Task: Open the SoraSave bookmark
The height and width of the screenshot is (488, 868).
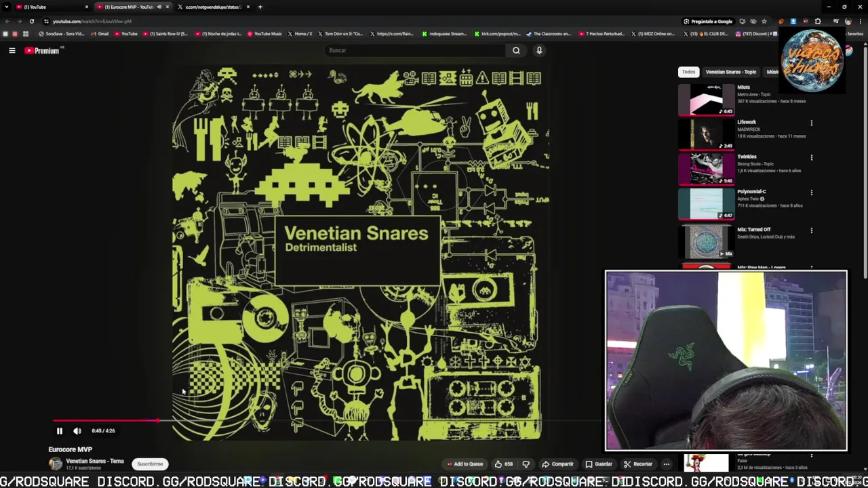Action: 62,34
